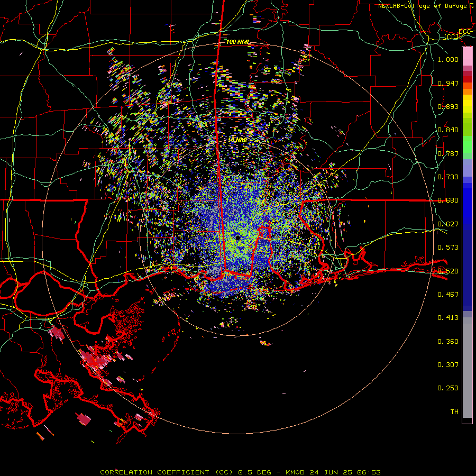Click the 0.307 scale value
This screenshot has width=476, height=476.
(448, 364)
